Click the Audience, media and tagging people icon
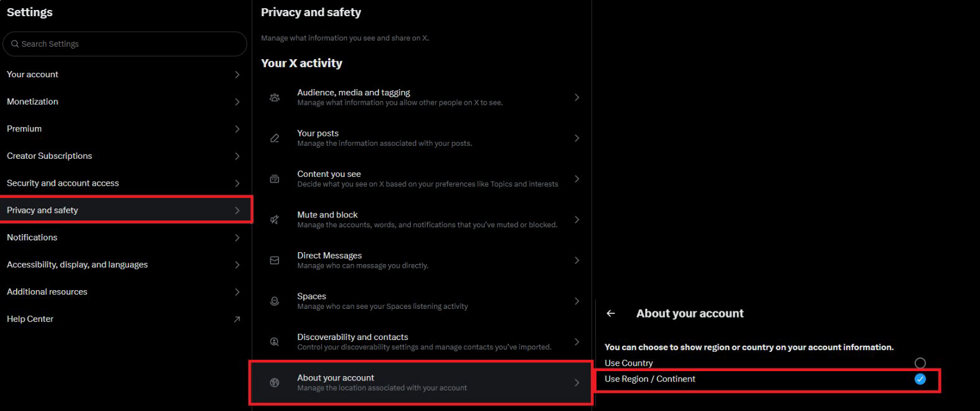 [275, 98]
